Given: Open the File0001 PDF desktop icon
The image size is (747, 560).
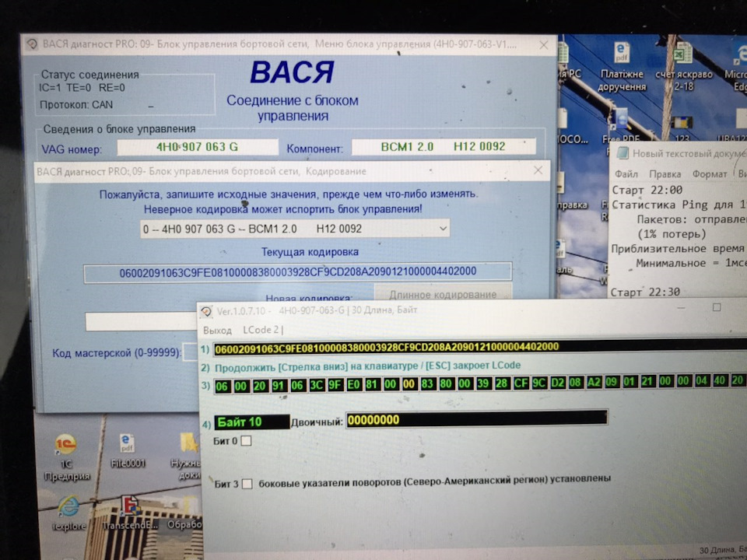Looking at the screenshot, I should tap(127, 451).
